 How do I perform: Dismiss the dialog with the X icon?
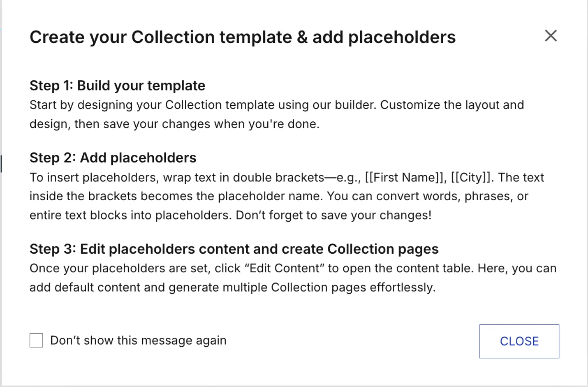tap(551, 36)
